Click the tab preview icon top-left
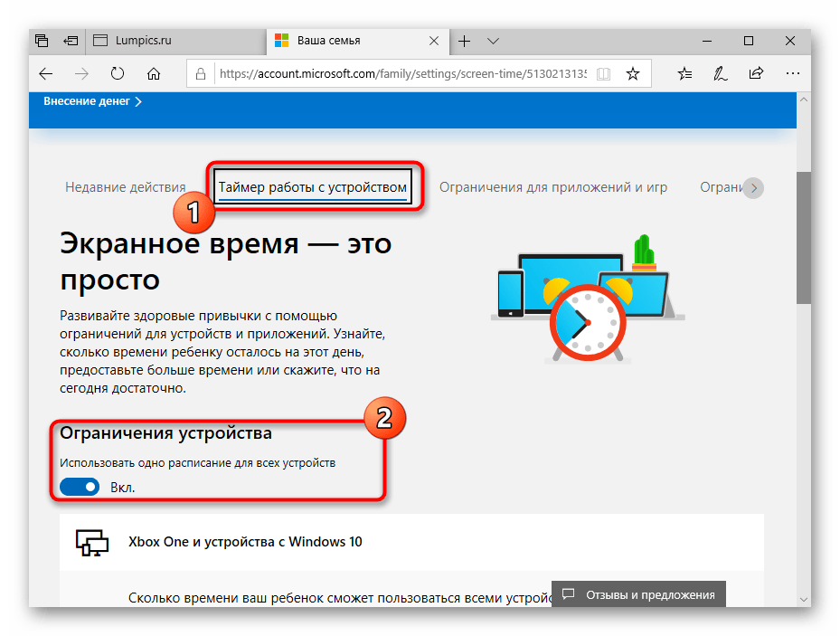This screenshot has height=636, width=840. pyautogui.click(x=42, y=41)
